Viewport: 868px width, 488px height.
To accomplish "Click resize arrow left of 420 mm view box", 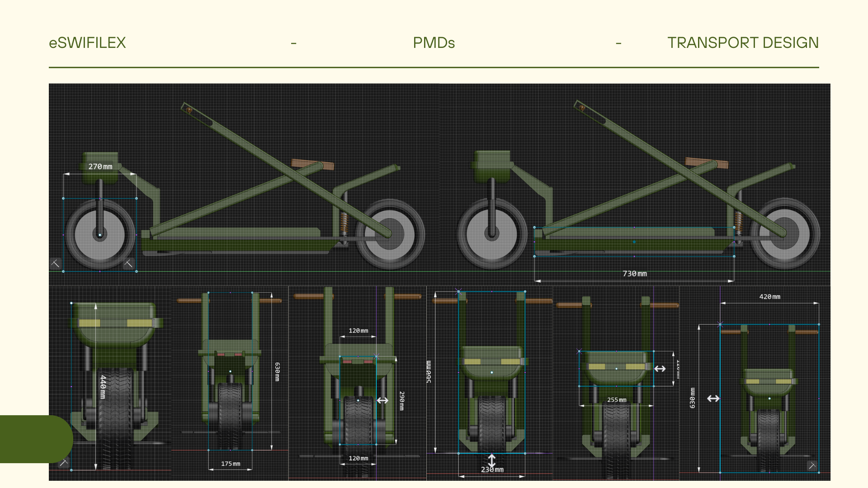I will point(713,399).
